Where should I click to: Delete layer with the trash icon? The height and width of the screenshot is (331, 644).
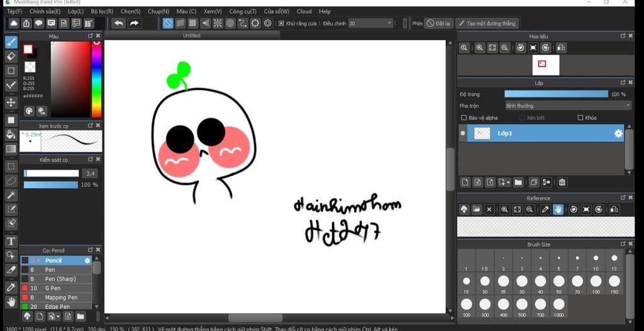562,182
